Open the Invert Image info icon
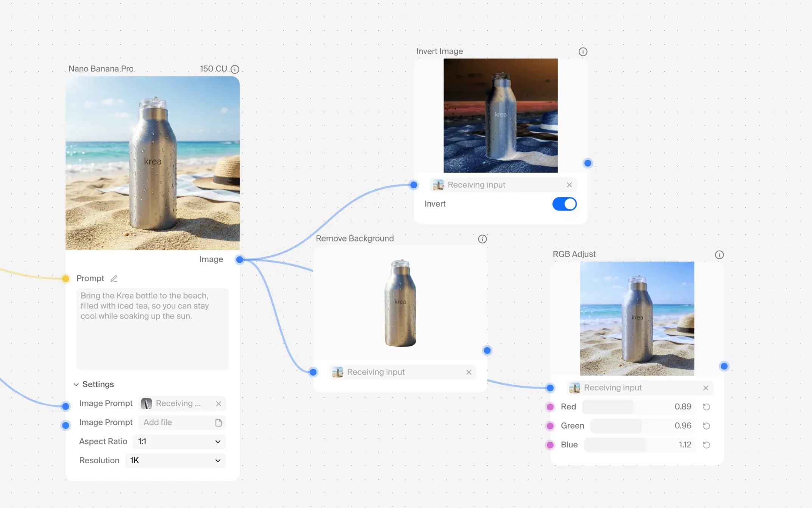Image resolution: width=812 pixels, height=508 pixels. tap(583, 52)
